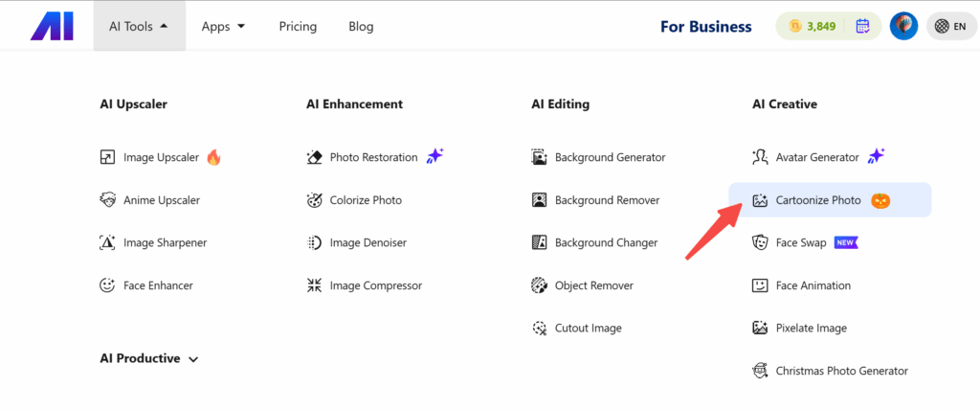Expand the AI Productive section

[x=149, y=358]
